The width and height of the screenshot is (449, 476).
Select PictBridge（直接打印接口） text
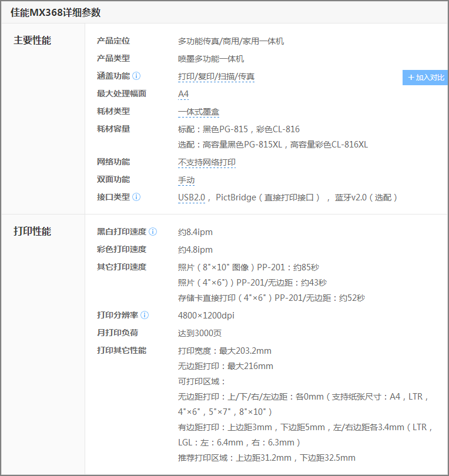[x=269, y=197]
